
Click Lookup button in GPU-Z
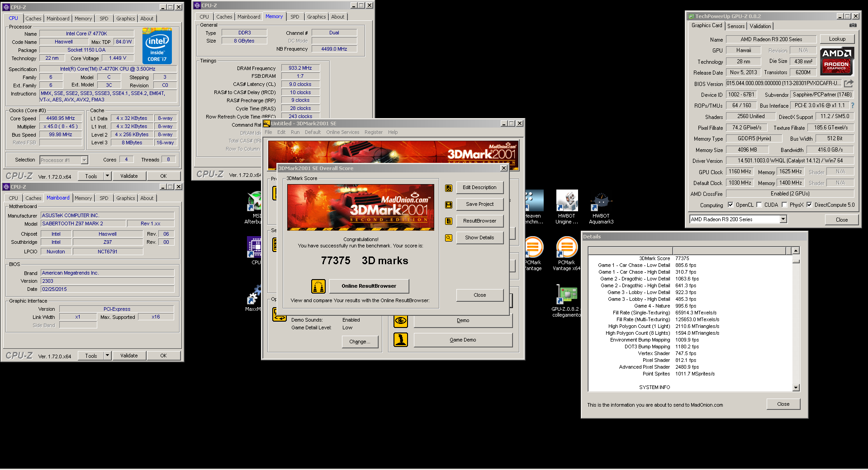[x=837, y=39]
